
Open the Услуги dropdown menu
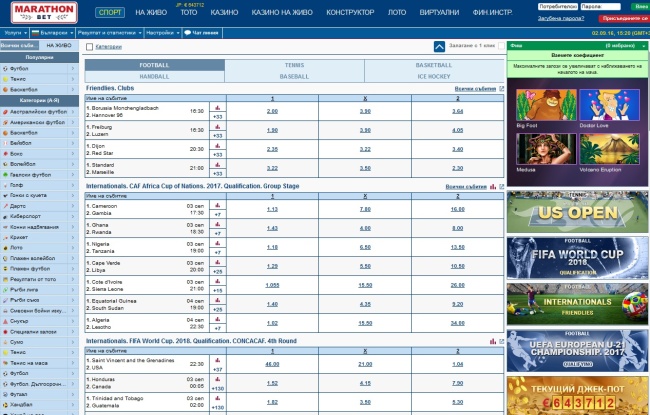(x=15, y=33)
